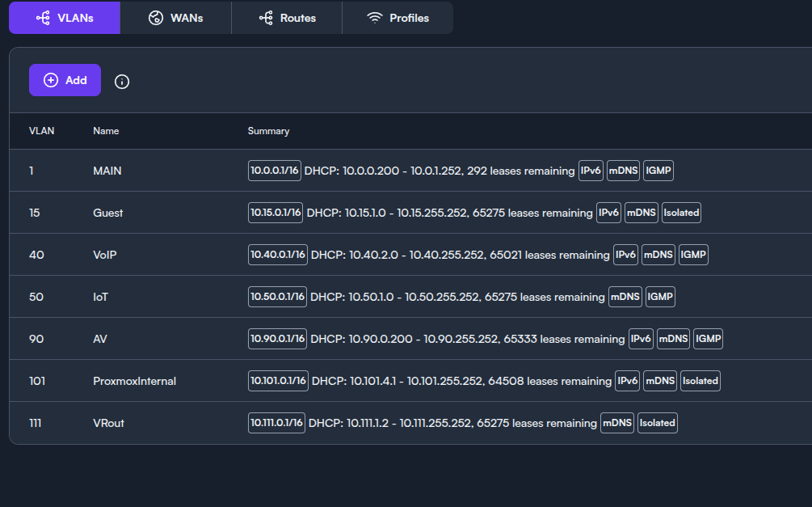Click the info icon beside Add
812x507 pixels.
point(122,82)
